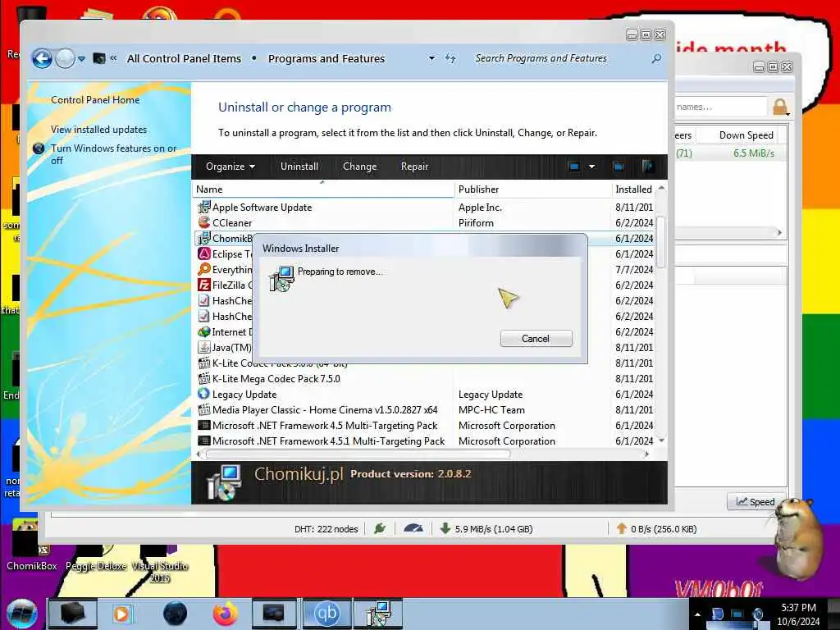The width and height of the screenshot is (840, 630).
Task: Click the Speed button in qBittorrent window
Action: (x=756, y=502)
